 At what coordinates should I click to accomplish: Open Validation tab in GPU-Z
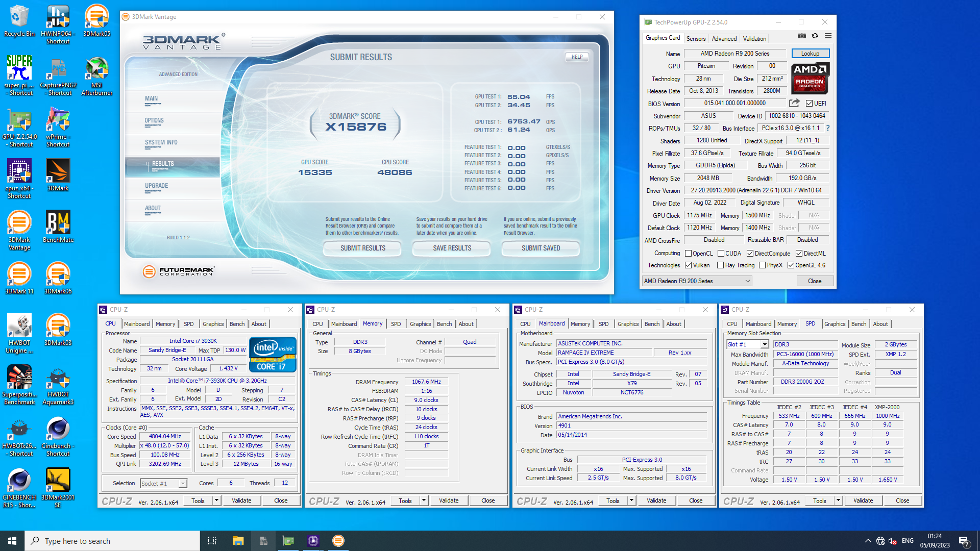pos(754,39)
